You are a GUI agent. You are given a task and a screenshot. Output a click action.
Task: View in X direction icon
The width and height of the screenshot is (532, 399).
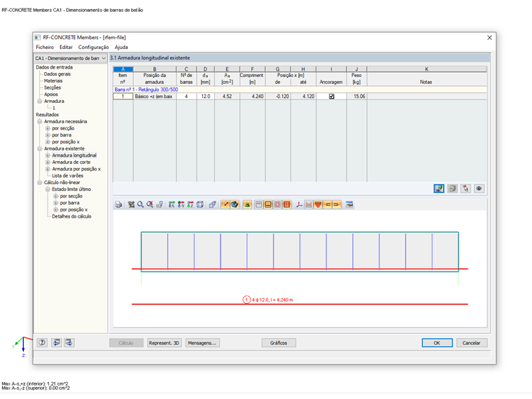coord(171,204)
